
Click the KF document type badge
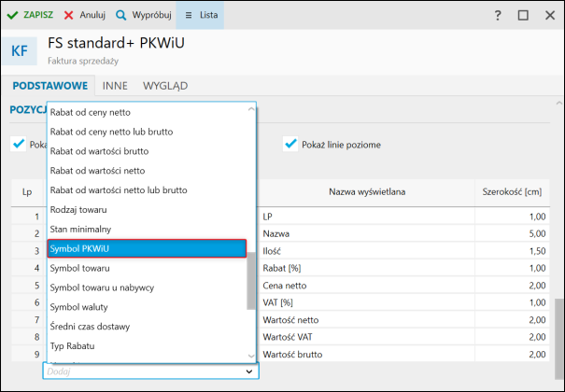(20, 50)
